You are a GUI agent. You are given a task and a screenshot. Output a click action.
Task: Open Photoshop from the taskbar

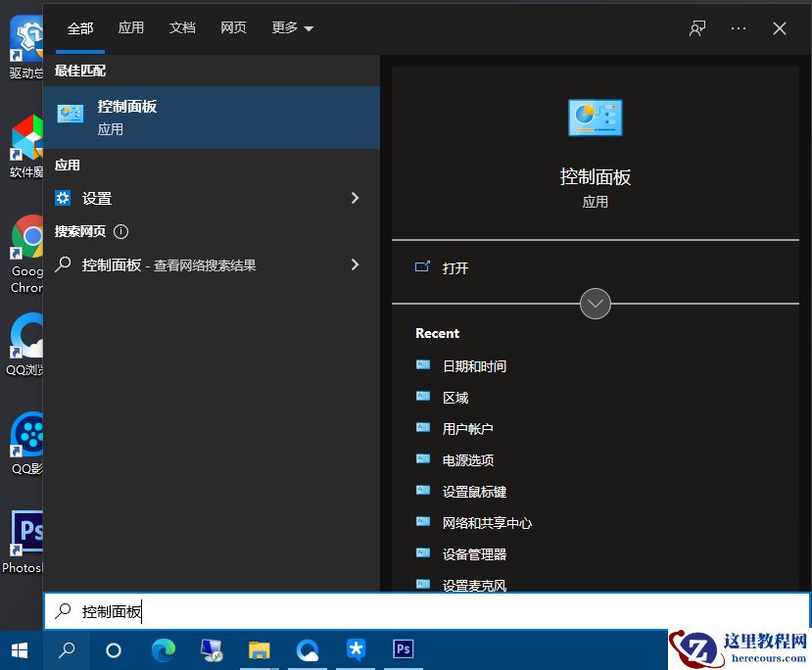pyautogui.click(x=403, y=649)
